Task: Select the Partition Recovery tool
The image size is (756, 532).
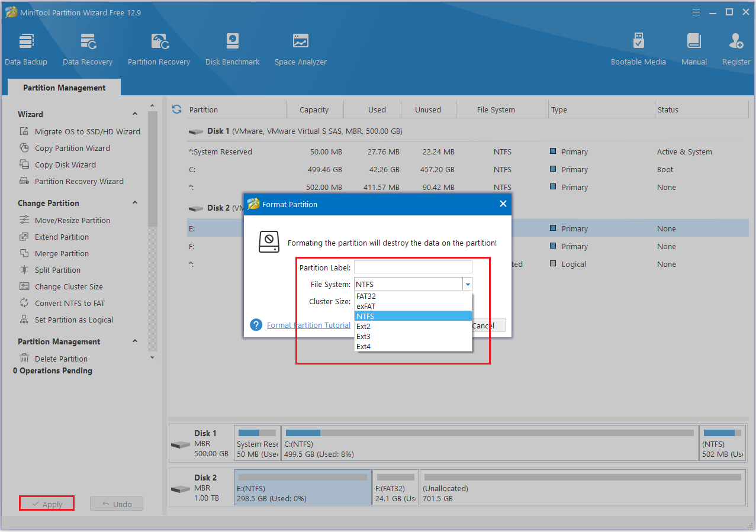Action: pos(159,47)
